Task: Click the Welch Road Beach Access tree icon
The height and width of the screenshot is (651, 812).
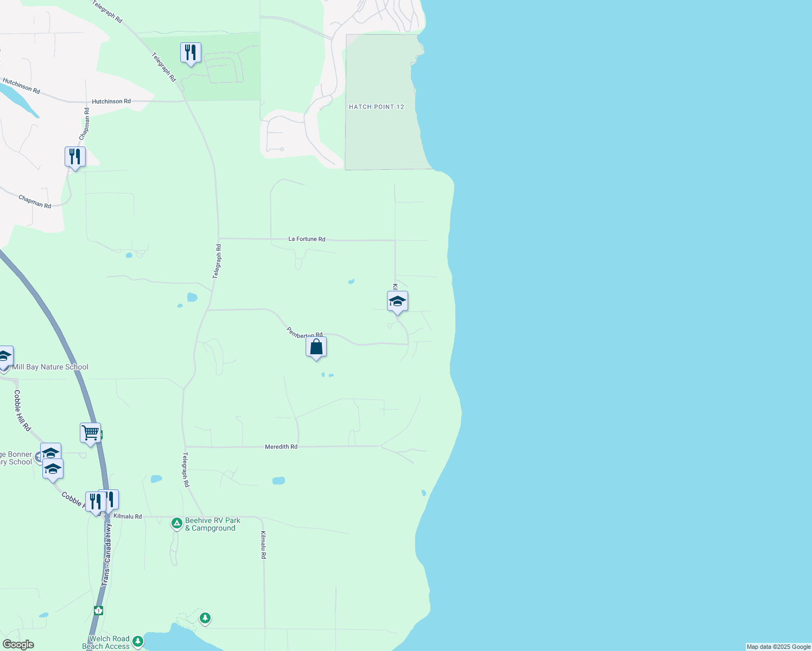Action: pyautogui.click(x=138, y=642)
